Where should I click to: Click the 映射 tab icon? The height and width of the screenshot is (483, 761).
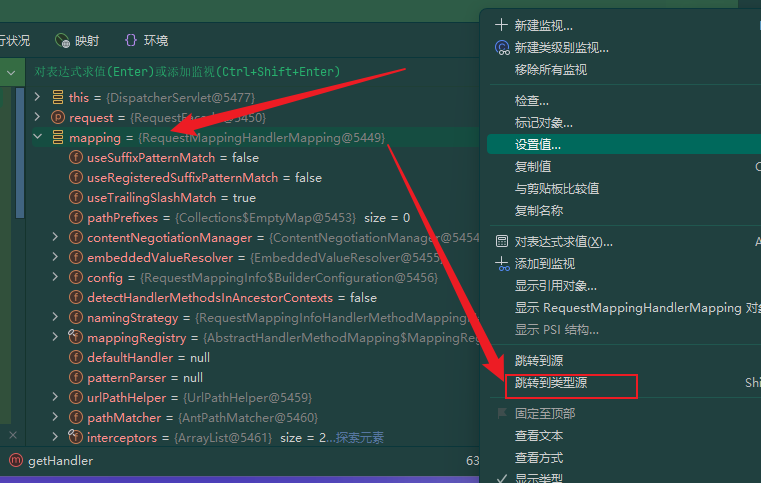[x=62, y=41]
